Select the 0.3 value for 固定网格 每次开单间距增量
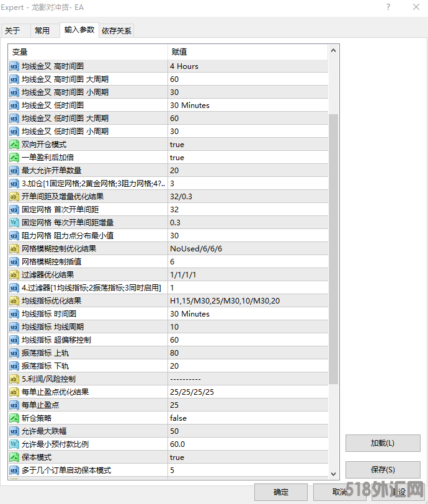 coord(247,223)
